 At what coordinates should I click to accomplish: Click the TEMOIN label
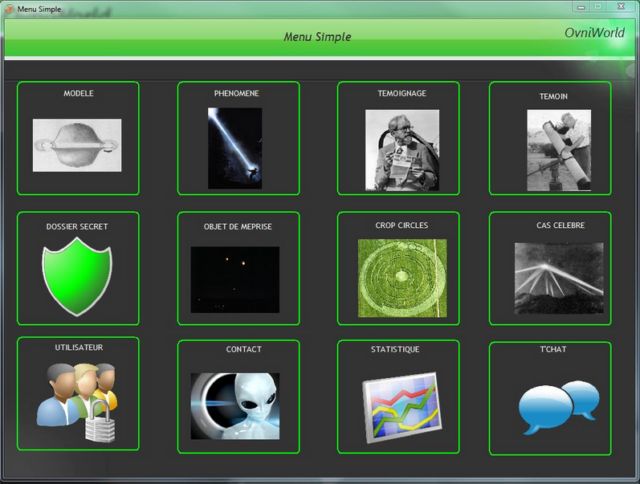click(553, 96)
